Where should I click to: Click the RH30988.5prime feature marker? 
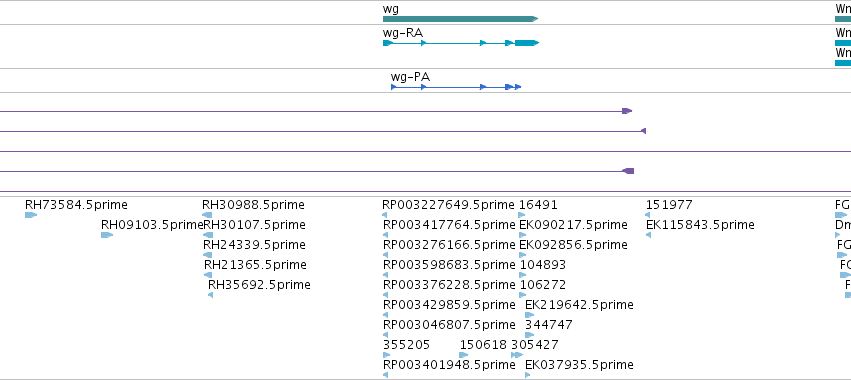click(x=207, y=215)
